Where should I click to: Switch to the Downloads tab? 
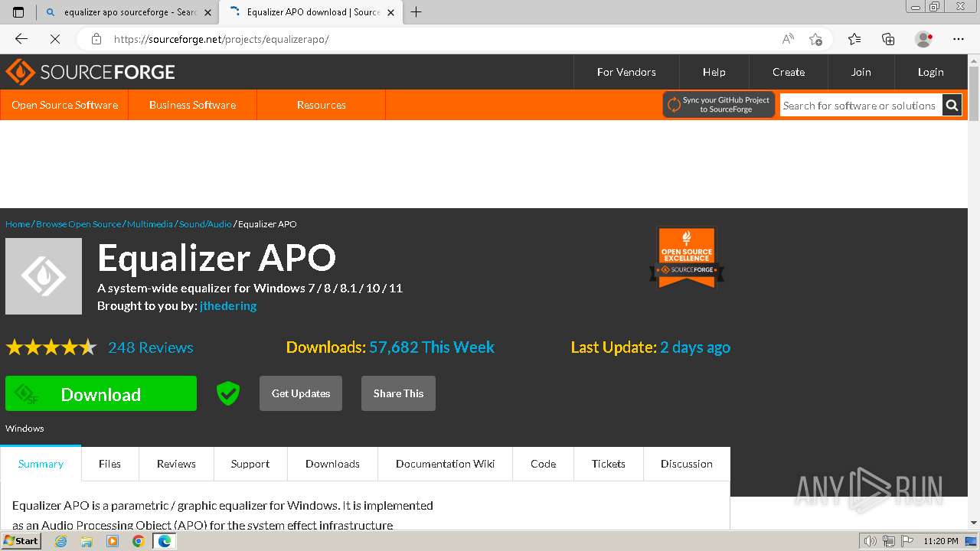[x=332, y=464]
